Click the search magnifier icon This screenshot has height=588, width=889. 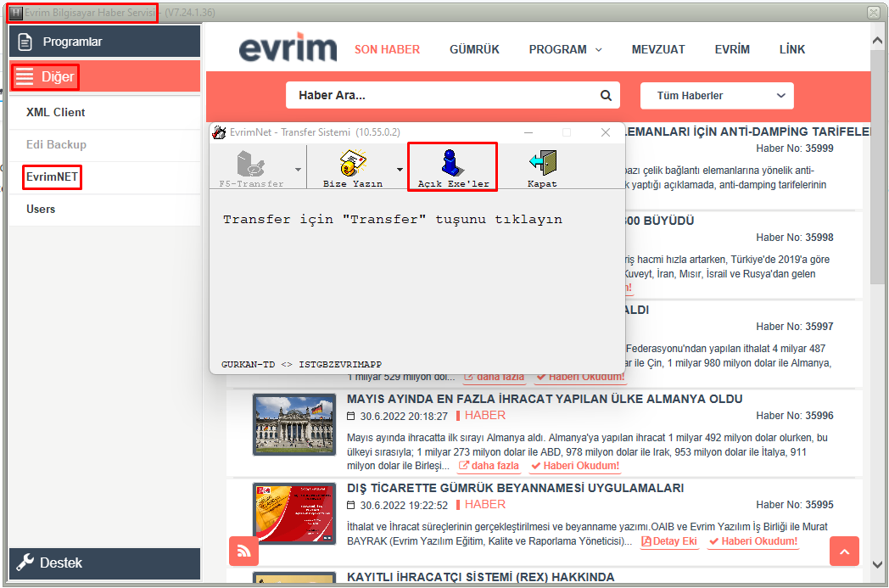(x=606, y=95)
